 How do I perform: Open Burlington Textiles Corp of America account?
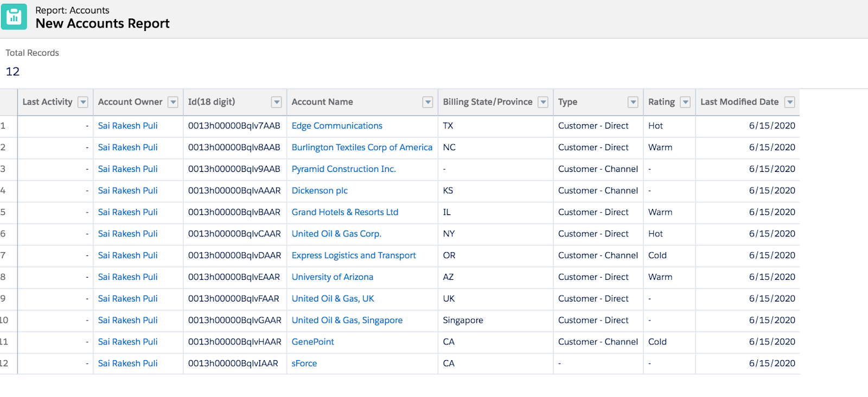(x=362, y=148)
